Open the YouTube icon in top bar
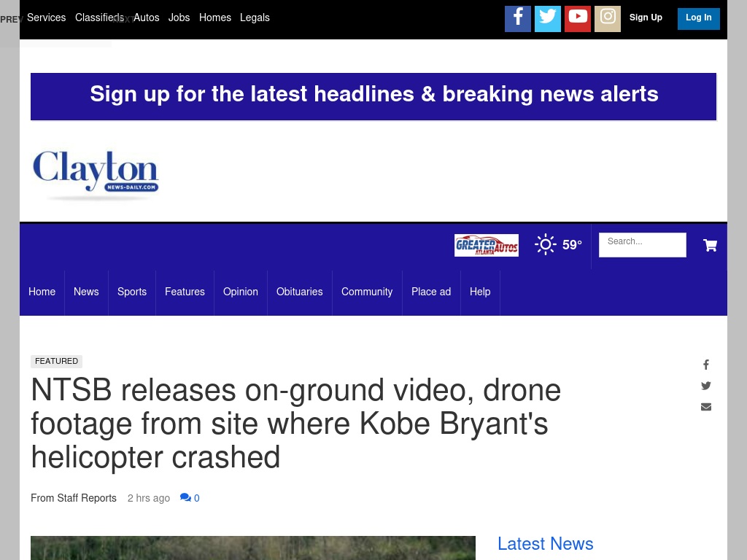The image size is (747, 560). tap(578, 19)
